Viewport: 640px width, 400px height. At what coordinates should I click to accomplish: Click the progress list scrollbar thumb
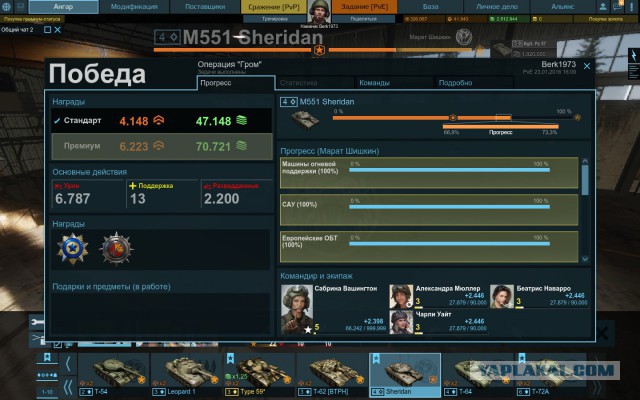coord(585,180)
